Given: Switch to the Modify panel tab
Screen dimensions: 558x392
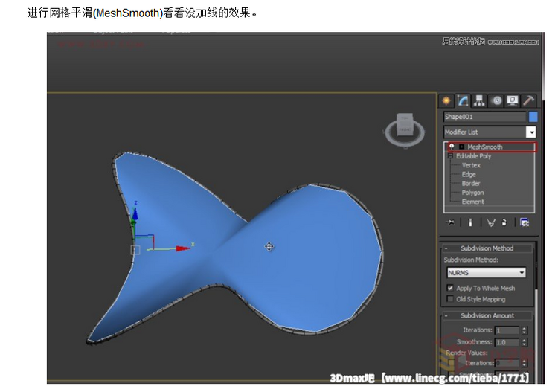Looking at the screenshot, I should 463,101.
